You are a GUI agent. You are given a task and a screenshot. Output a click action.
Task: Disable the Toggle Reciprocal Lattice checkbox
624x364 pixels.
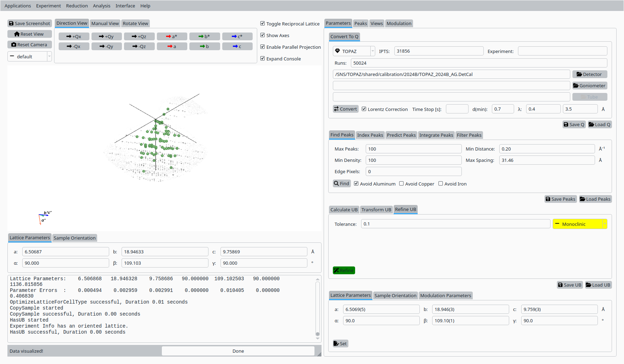click(263, 24)
